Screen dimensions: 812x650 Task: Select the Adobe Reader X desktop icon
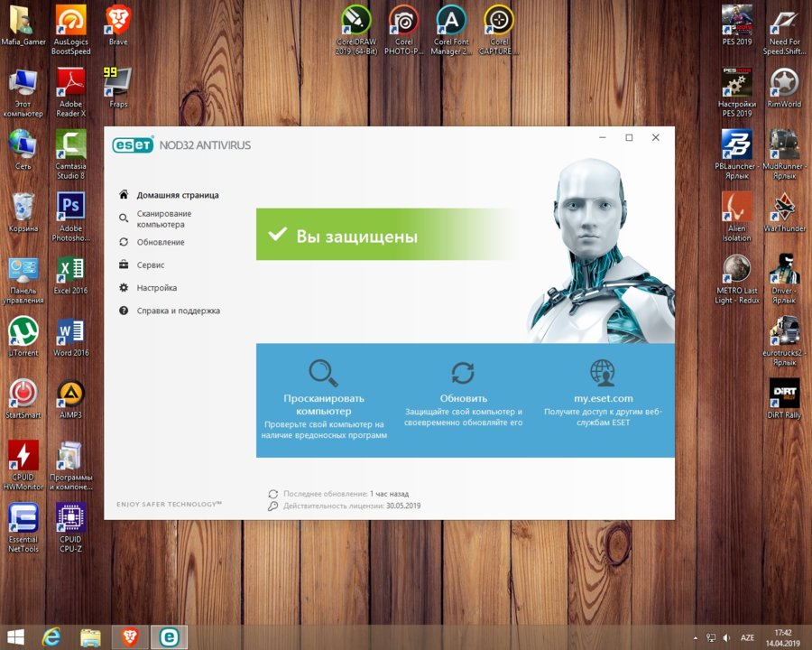coord(71,92)
